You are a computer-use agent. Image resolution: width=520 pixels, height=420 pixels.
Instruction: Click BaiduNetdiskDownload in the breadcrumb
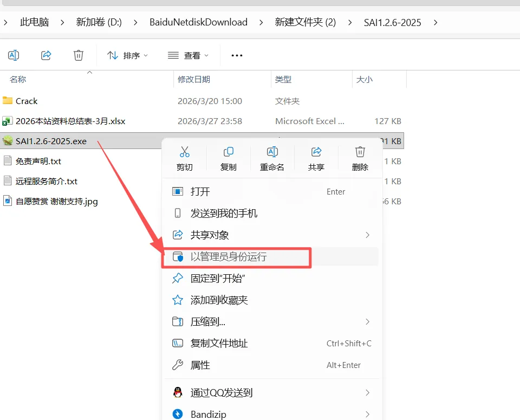coord(198,22)
